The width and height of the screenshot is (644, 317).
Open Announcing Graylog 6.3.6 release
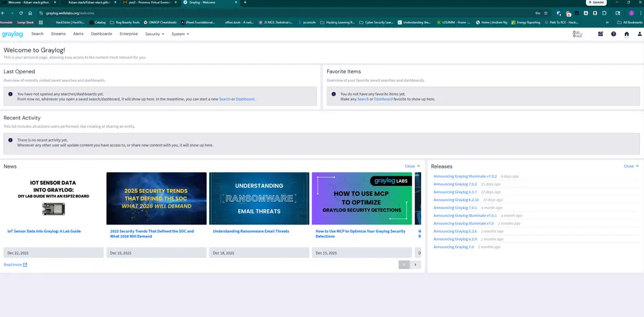click(x=455, y=231)
